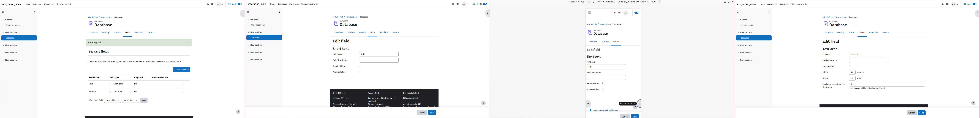Expand the More menu in mobile responsive view

point(616,41)
